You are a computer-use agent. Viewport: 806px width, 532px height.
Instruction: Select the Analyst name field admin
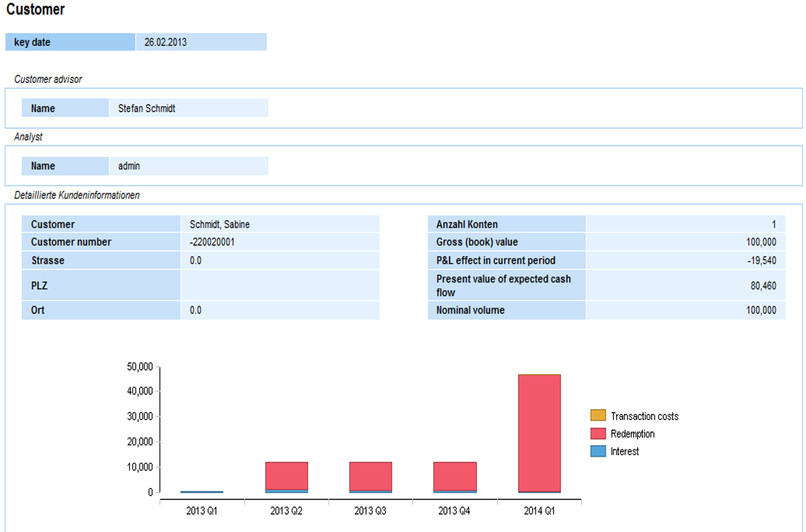pyautogui.click(x=129, y=166)
